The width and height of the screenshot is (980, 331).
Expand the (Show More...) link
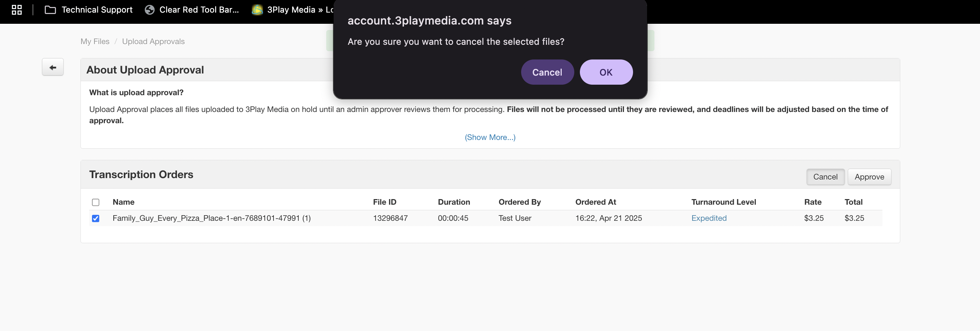(x=490, y=138)
